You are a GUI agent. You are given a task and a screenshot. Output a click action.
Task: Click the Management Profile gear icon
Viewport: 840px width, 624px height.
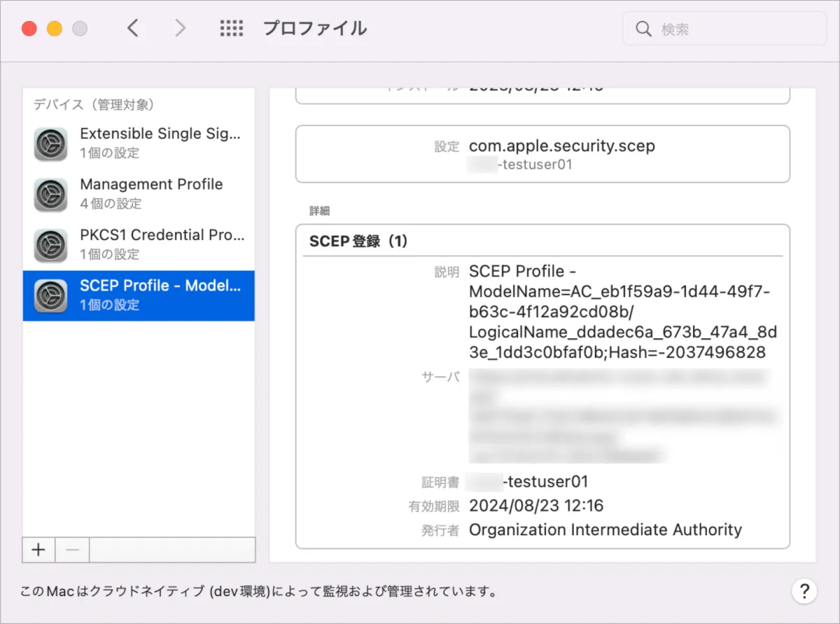[x=51, y=195]
